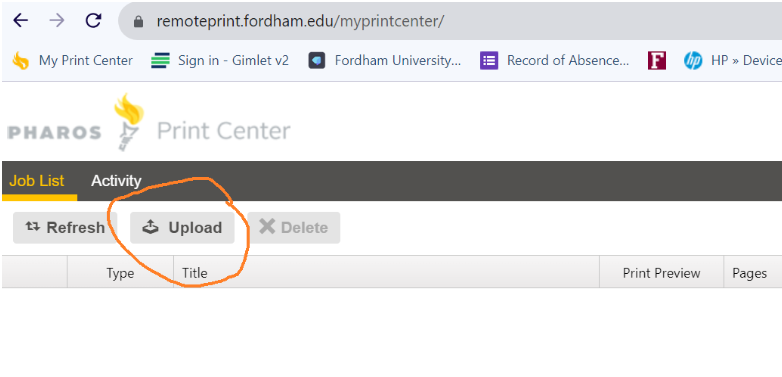Go back with the browser back arrow

pos(20,20)
